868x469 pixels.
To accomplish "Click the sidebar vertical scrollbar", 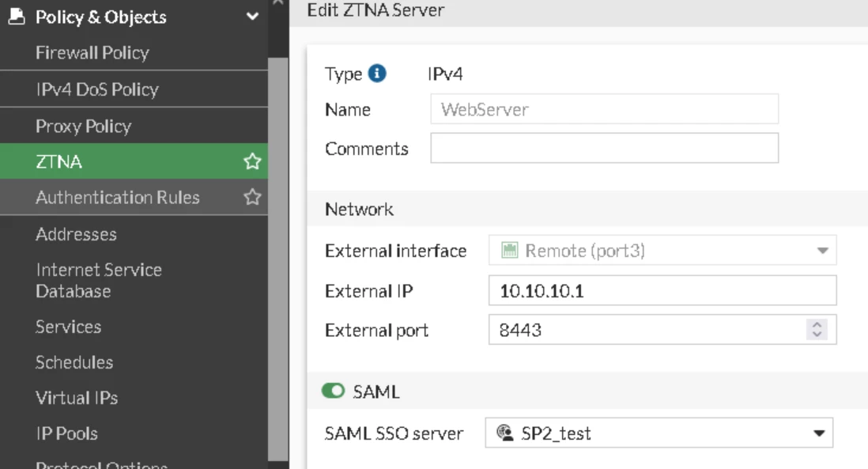I will pyautogui.click(x=278, y=259).
